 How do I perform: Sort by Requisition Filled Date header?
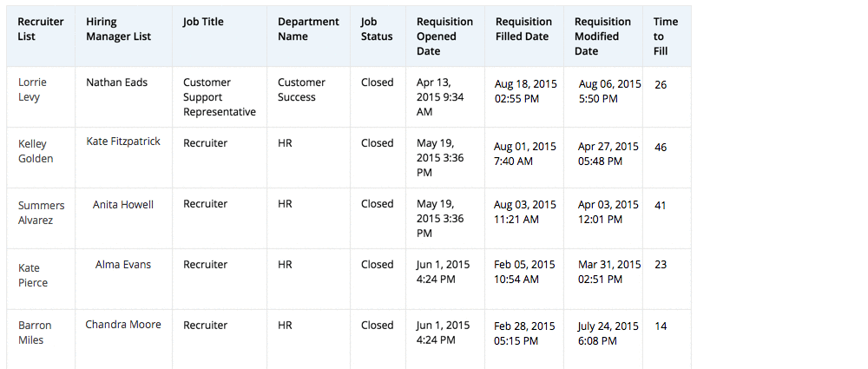coord(523,30)
